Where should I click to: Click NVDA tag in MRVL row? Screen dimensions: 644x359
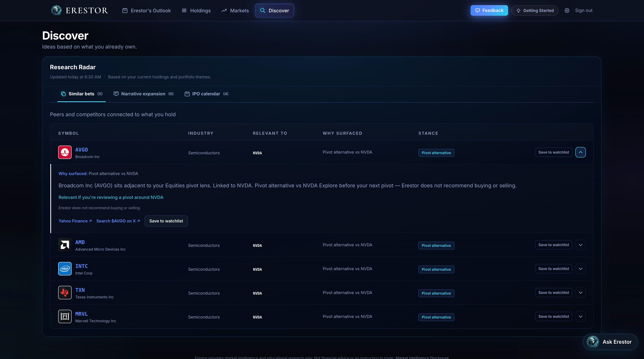pos(257,317)
